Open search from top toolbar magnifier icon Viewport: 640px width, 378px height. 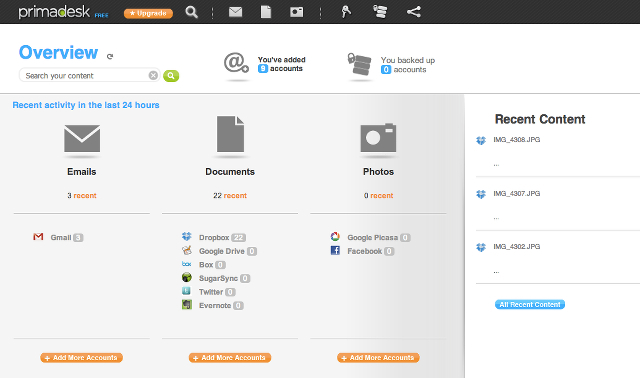191,12
